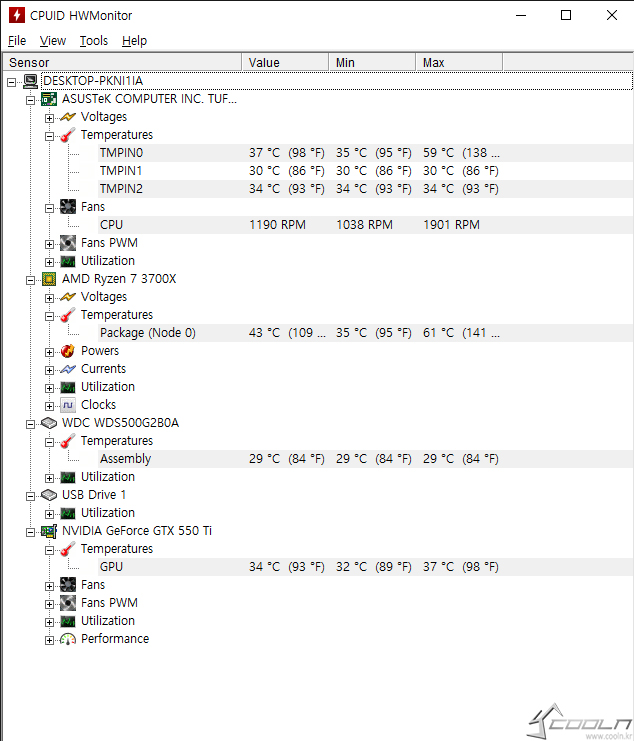Click the Max column header
This screenshot has width=634, height=741.
[x=459, y=62]
